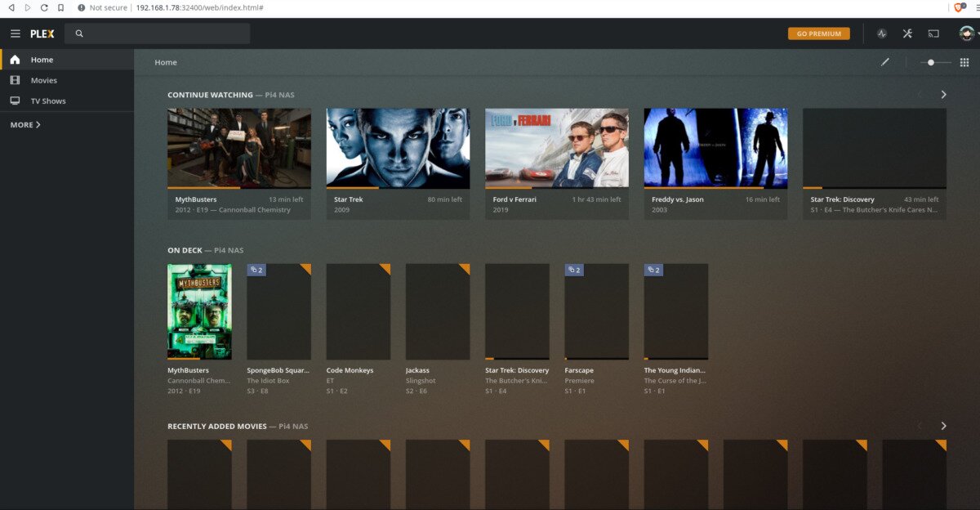This screenshot has width=980, height=510.
Task: Open the hamburger navigation menu
Action: 15,34
